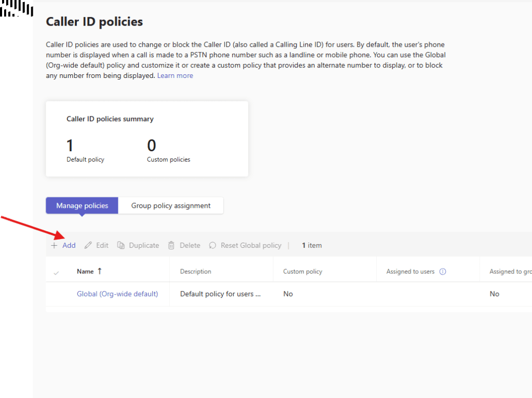Image resolution: width=532 pixels, height=398 pixels.
Task: Click the Custom policies count in summary
Action: click(152, 145)
